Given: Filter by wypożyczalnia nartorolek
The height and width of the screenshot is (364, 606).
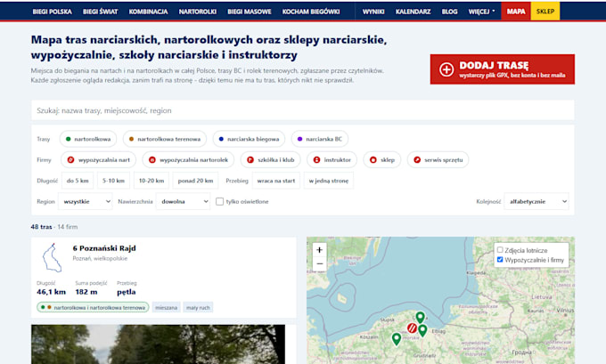Looking at the screenshot, I should click(x=188, y=160).
